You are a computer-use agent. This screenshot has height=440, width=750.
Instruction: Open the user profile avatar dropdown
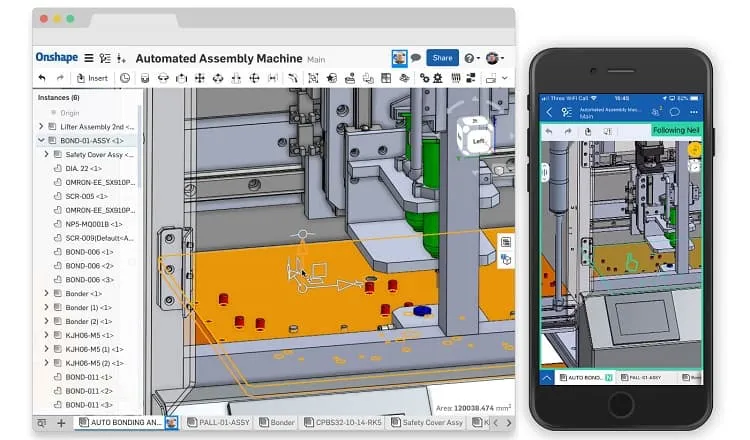coord(495,58)
